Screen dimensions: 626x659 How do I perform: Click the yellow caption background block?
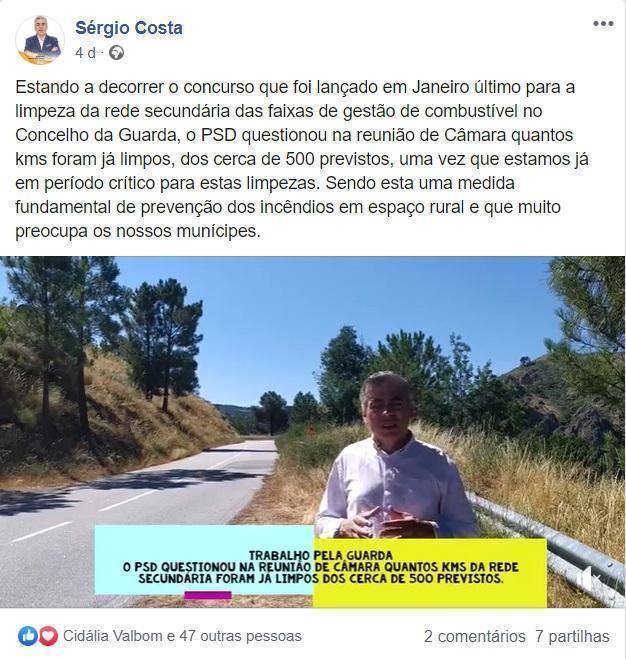point(430,572)
